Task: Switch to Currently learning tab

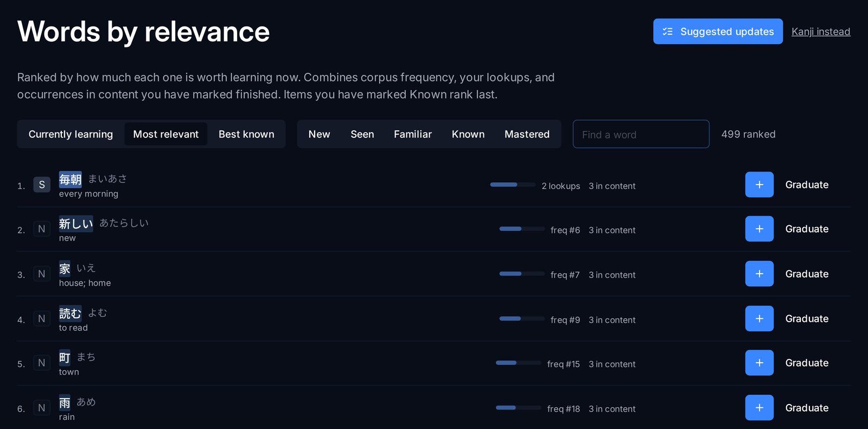Action: click(71, 134)
